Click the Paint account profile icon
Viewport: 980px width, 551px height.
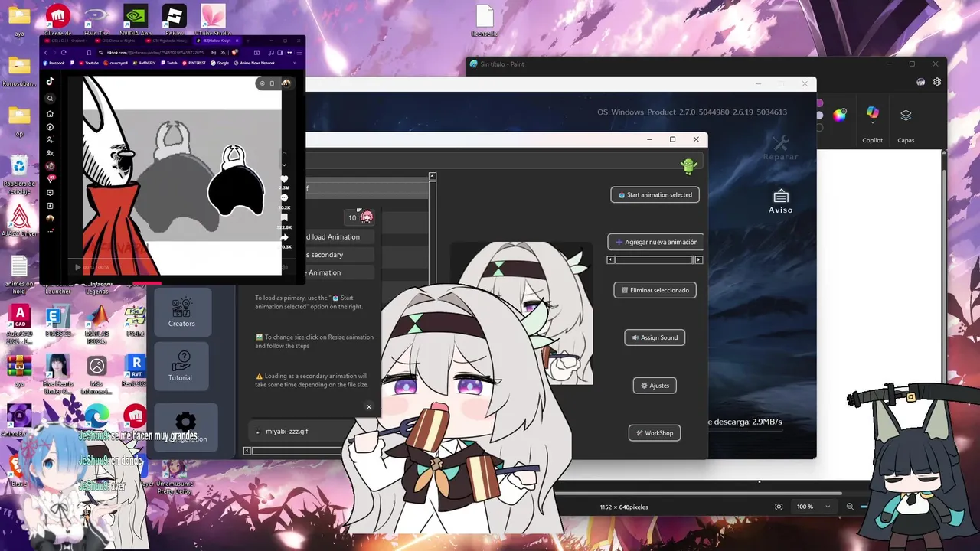pos(920,82)
